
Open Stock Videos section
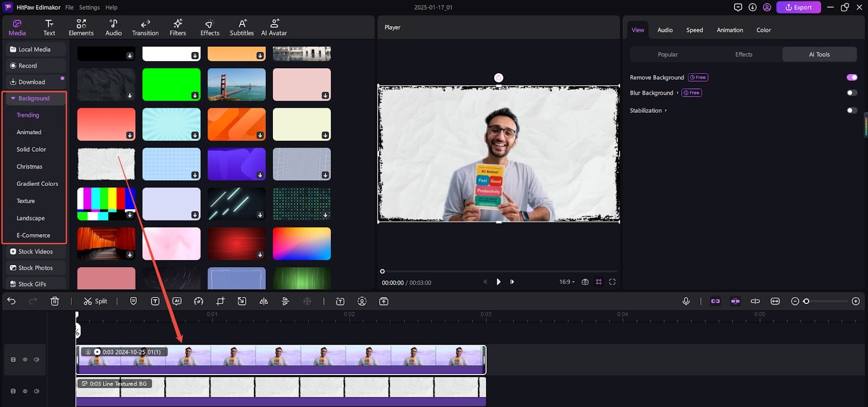click(x=36, y=251)
